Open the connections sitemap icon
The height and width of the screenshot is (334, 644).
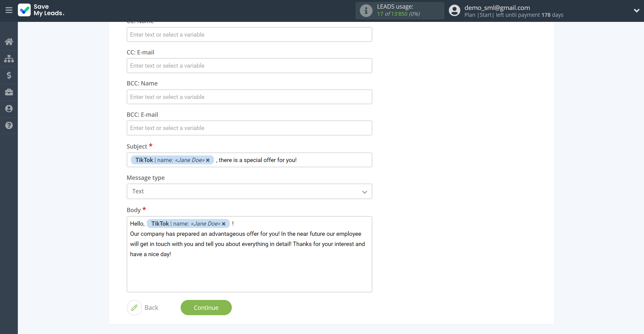coord(9,59)
